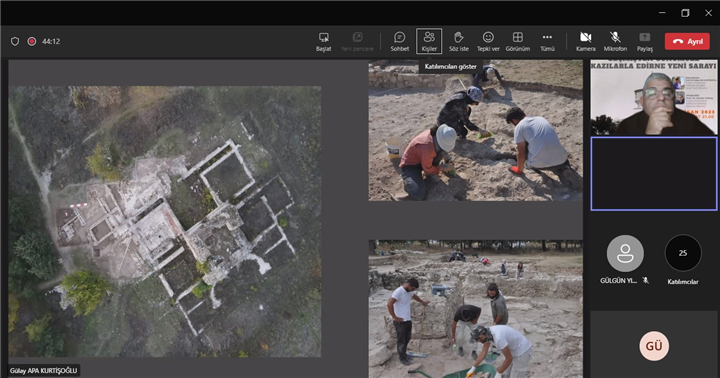The width and height of the screenshot is (720, 378).
Task: Open the Tepki ver reactions menu
Action: pyautogui.click(x=488, y=41)
